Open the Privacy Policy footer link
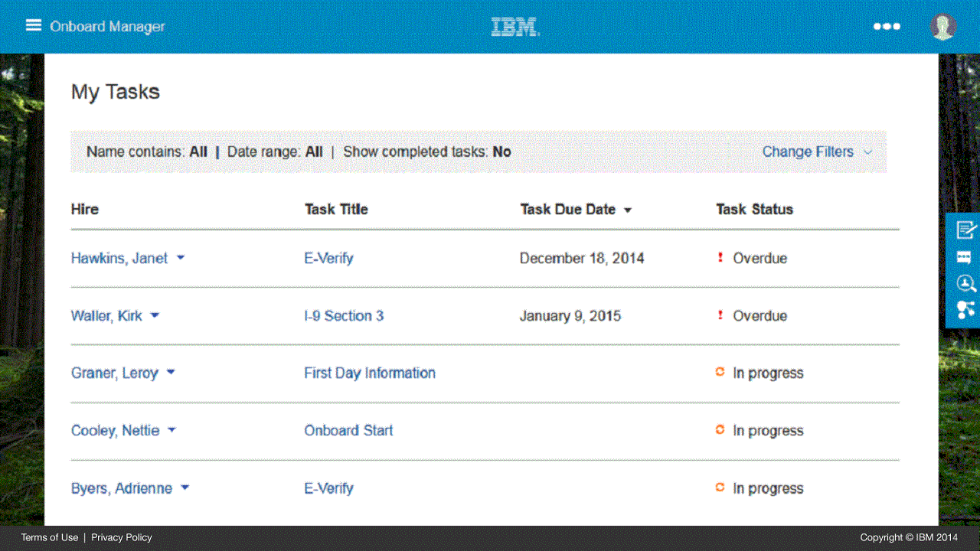Screen dimensions: 980x551 coord(122,537)
